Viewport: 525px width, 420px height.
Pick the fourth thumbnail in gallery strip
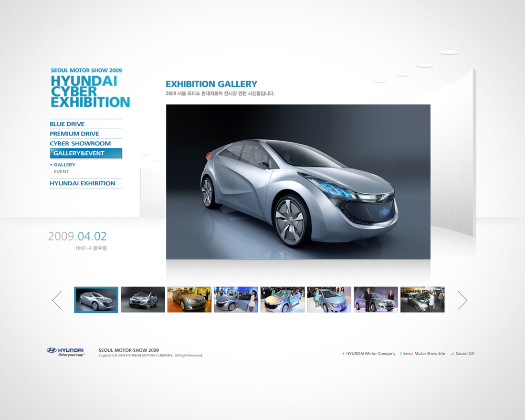coord(236,300)
